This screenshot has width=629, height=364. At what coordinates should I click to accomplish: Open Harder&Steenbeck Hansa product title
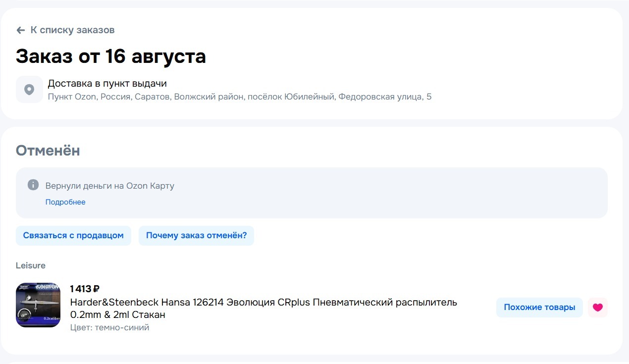[263, 309]
